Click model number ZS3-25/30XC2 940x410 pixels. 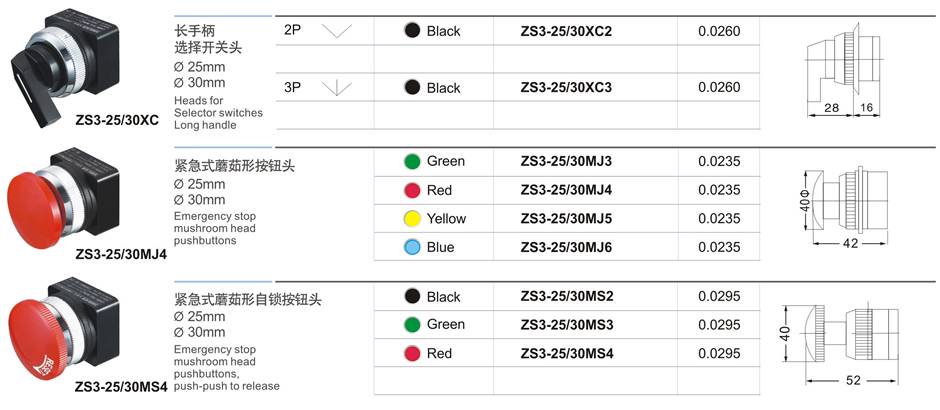coord(566,31)
